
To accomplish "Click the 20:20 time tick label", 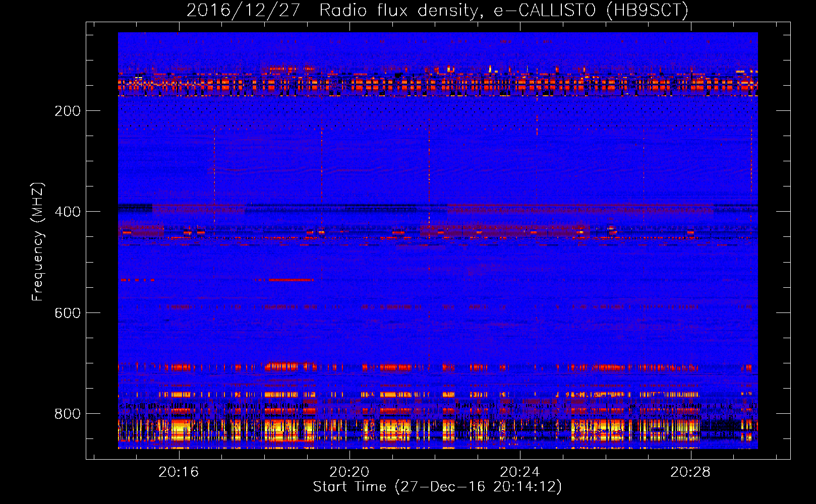I will pos(349,472).
